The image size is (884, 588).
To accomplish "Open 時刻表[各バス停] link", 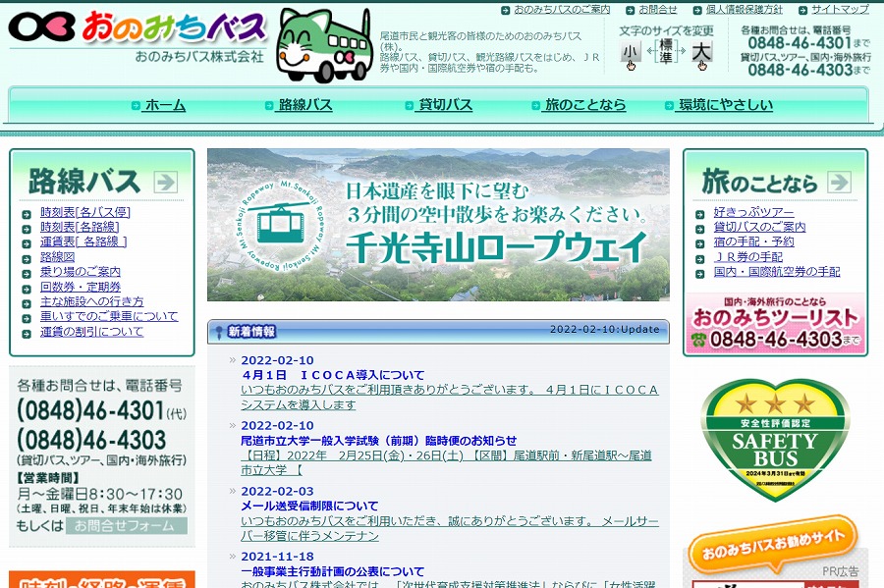I will click(x=85, y=212).
